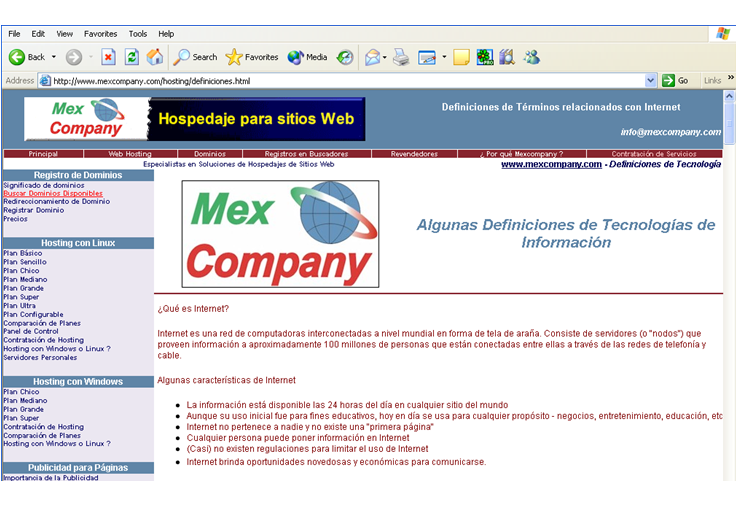Open the Plan Configurable link

[33, 315]
